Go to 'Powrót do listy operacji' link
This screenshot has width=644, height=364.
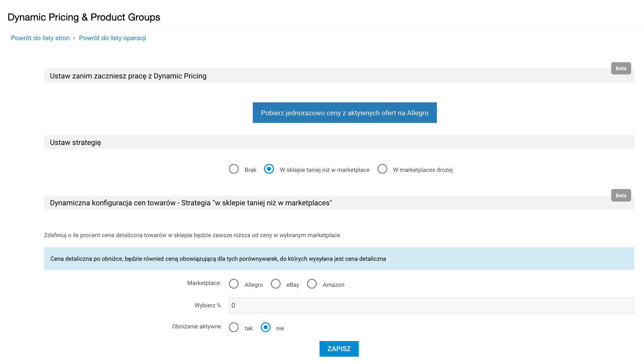(x=112, y=38)
